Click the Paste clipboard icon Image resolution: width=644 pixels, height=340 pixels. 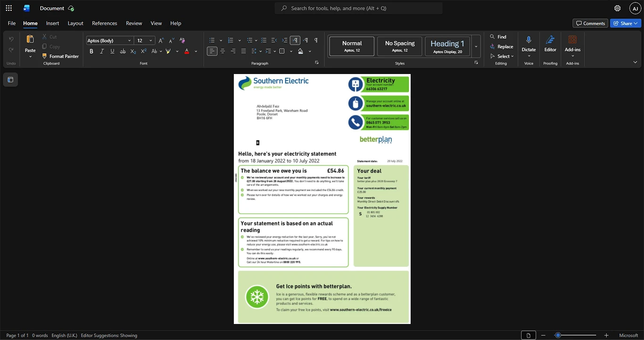click(30, 40)
